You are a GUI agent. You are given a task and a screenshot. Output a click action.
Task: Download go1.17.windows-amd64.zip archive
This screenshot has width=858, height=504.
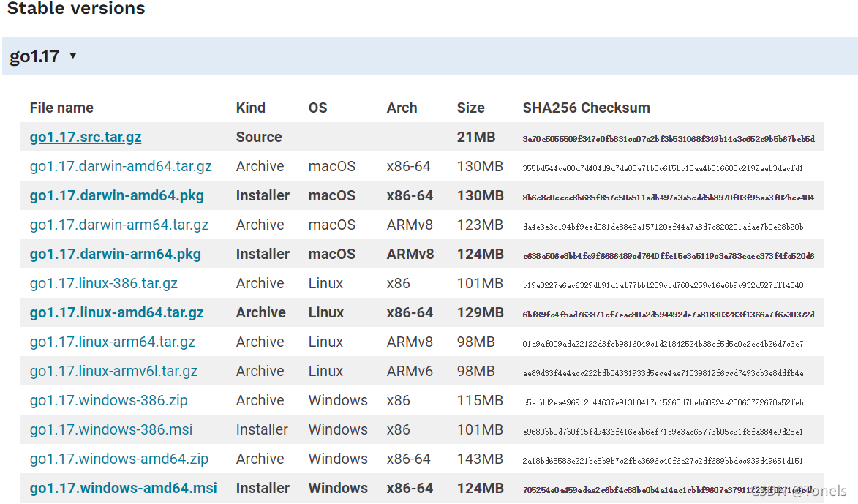118,459
